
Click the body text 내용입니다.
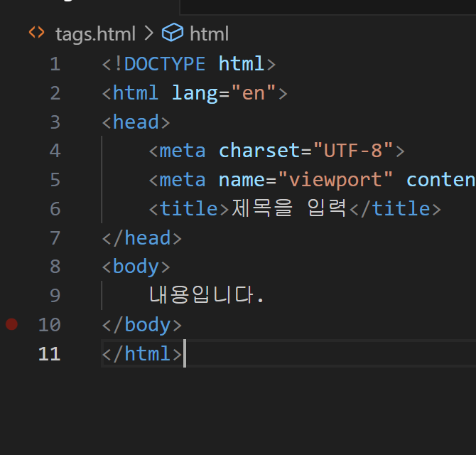[x=207, y=295]
